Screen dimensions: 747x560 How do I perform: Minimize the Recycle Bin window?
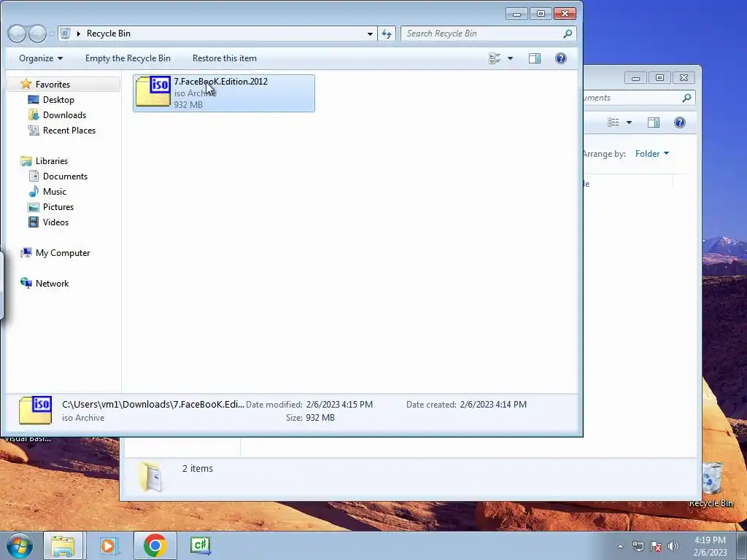coord(517,13)
